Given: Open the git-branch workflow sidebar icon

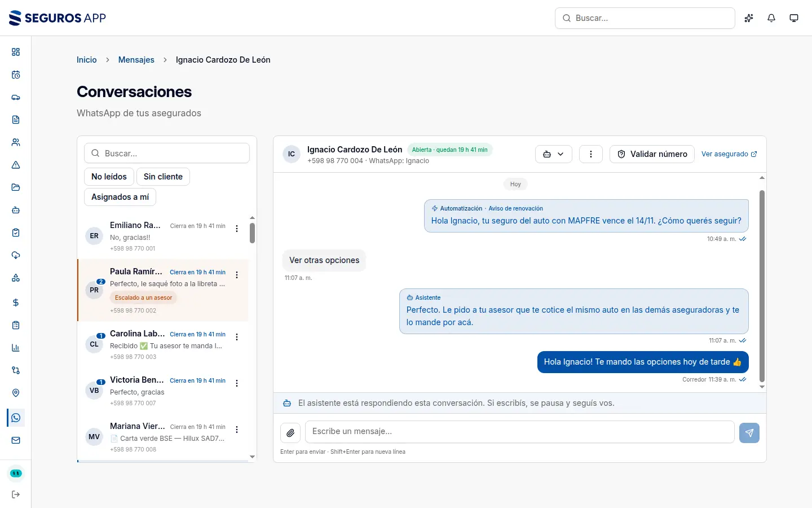Looking at the screenshot, I should pos(16,370).
